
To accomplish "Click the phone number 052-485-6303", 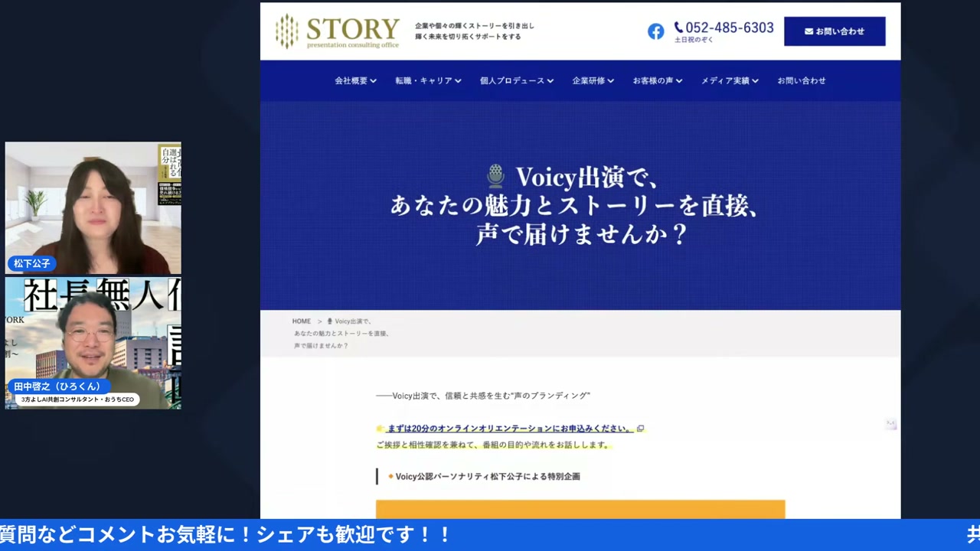I will point(728,27).
